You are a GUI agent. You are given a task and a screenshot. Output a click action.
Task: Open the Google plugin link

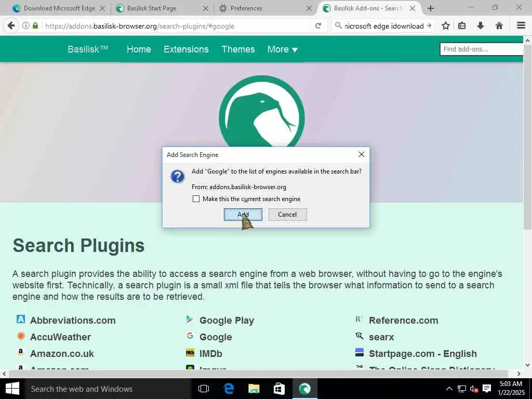216,337
